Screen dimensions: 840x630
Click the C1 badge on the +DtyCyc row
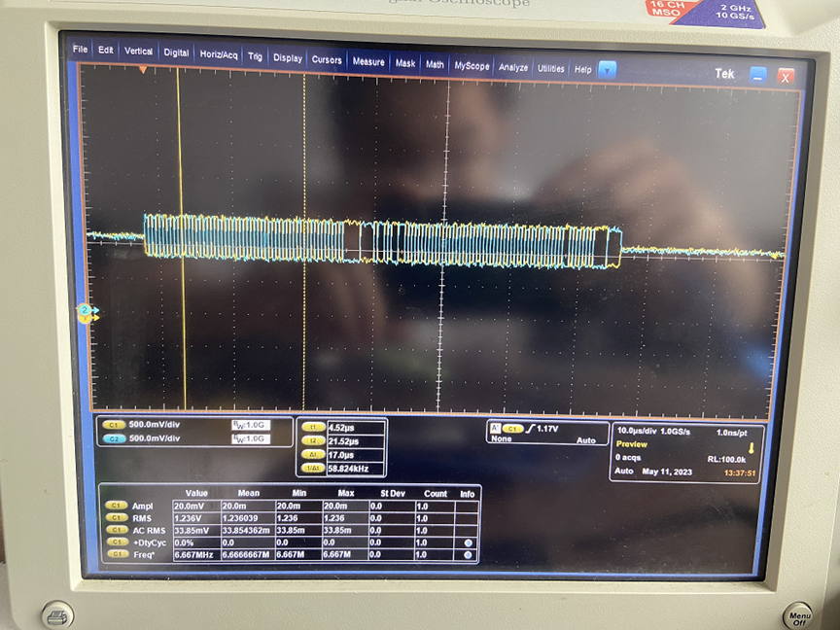(x=116, y=542)
